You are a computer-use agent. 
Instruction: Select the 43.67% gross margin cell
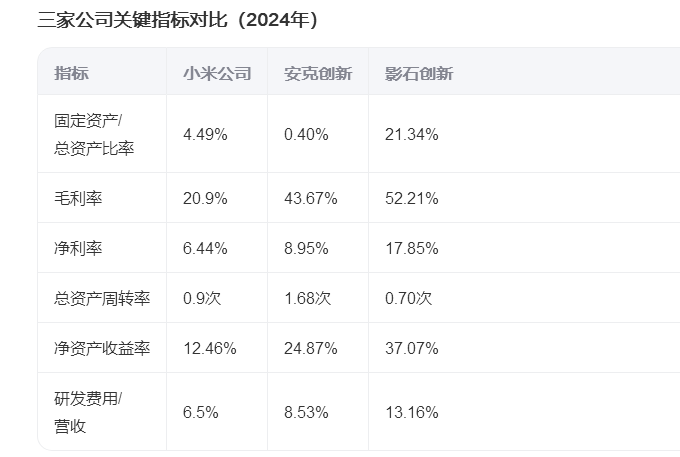click(311, 198)
